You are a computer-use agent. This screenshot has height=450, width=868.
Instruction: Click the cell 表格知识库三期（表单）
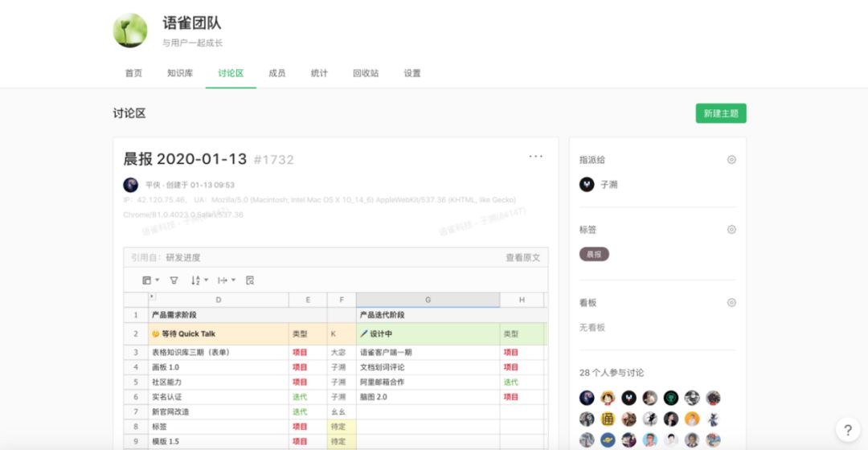[218, 352]
